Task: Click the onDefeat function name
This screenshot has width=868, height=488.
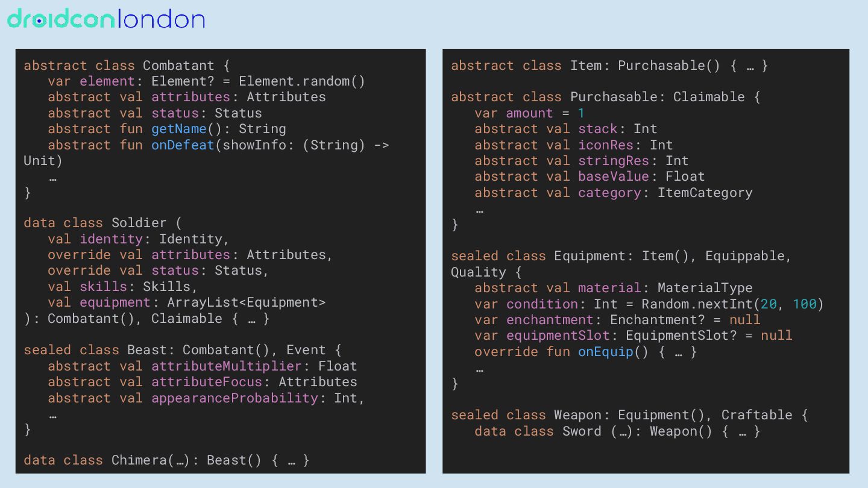Action: [183, 145]
